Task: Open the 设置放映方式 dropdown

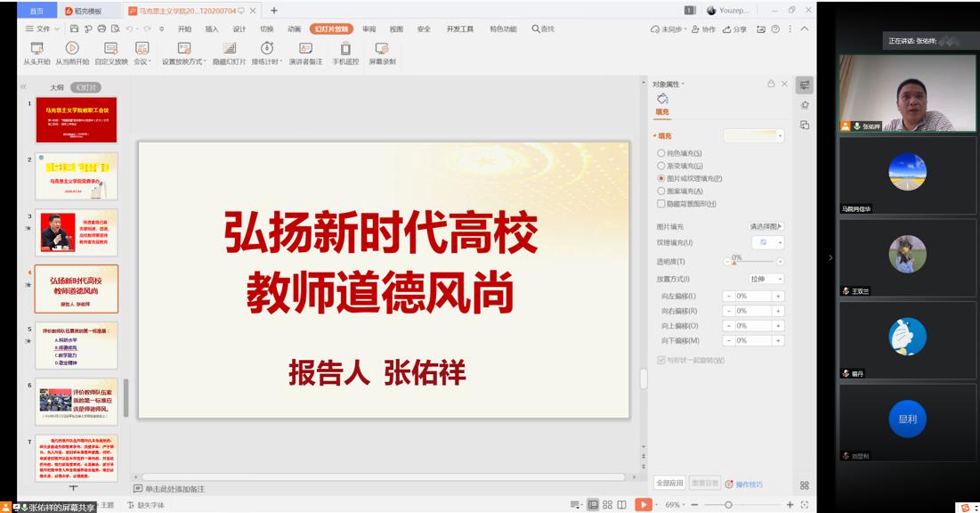Action: tap(183, 61)
